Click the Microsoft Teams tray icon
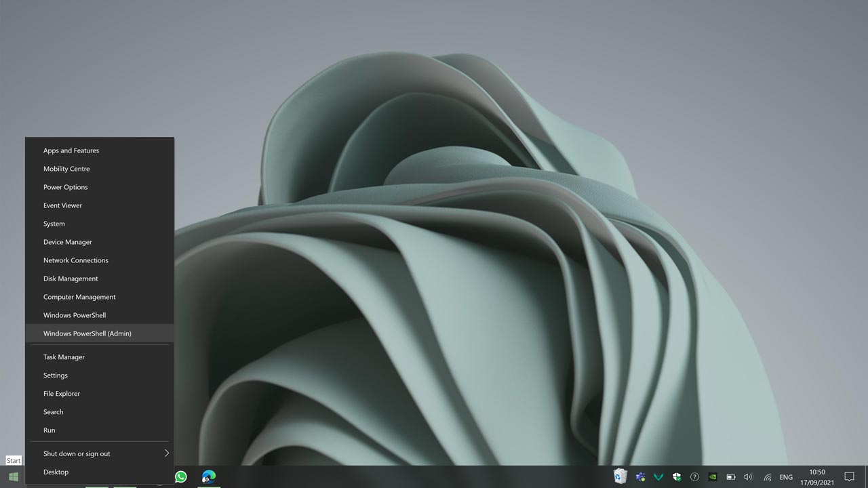The width and height of the screenshot is (868, 488). [x=639, y=476]
